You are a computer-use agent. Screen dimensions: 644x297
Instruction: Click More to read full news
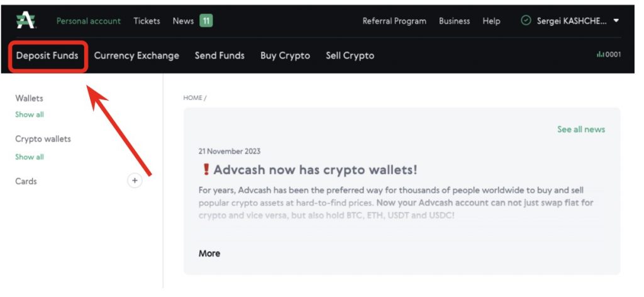pyautogui.click(x=209, y=253)
